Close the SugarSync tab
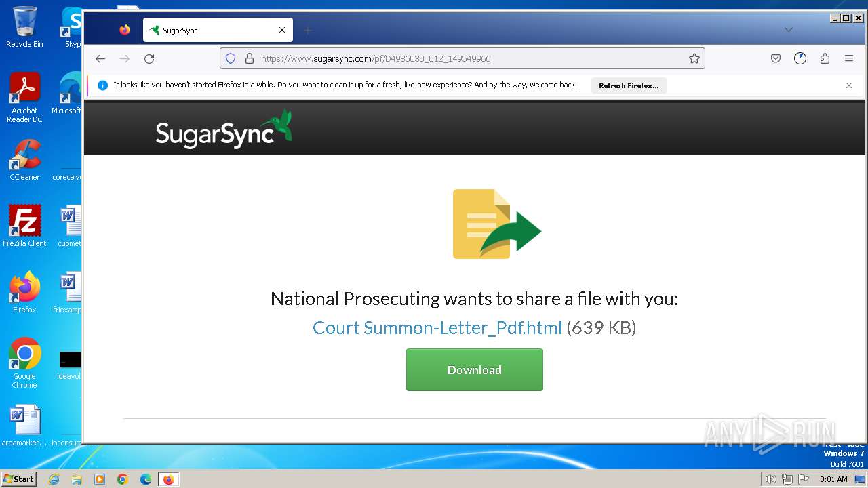This screenshot has width=868, height=488. [282, 30]
